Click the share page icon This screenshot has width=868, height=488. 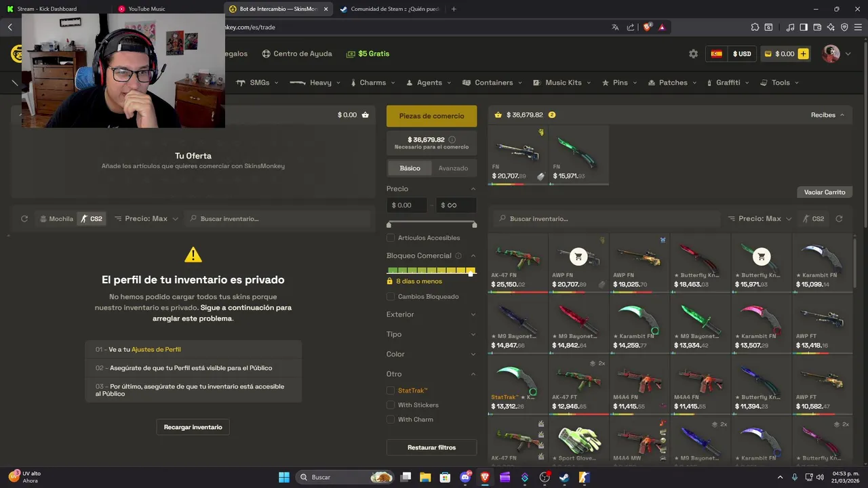(x=631, y=27)
